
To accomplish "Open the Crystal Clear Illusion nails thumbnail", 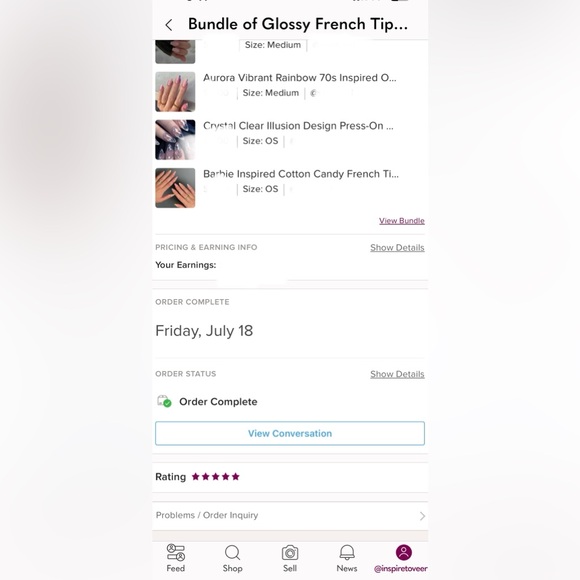I will [175, 140].
